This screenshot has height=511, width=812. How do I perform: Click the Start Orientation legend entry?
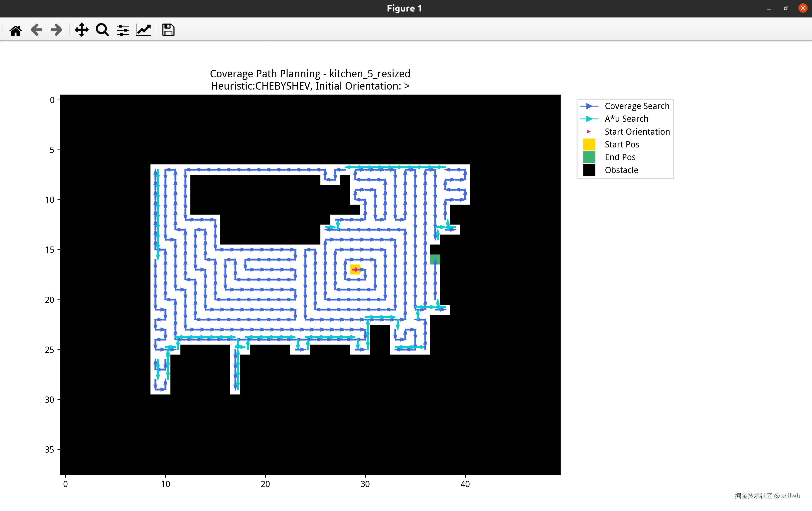click(637, 131)
